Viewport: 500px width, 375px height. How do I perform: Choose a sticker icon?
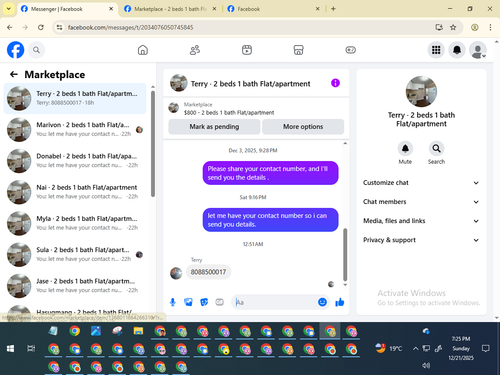(204, 302)
